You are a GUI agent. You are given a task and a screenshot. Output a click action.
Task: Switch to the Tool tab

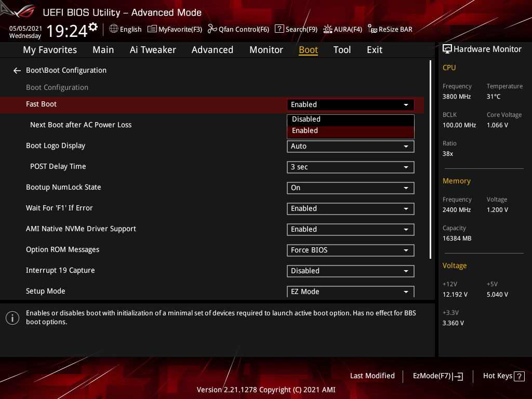tap(342, 50)
